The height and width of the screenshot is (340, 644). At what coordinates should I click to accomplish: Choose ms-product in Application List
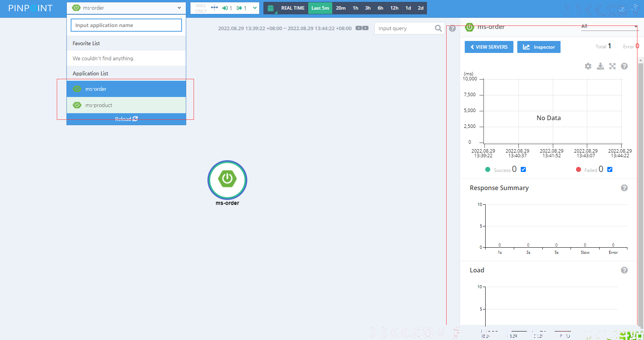pyautogui.click(x=126, y=105)
